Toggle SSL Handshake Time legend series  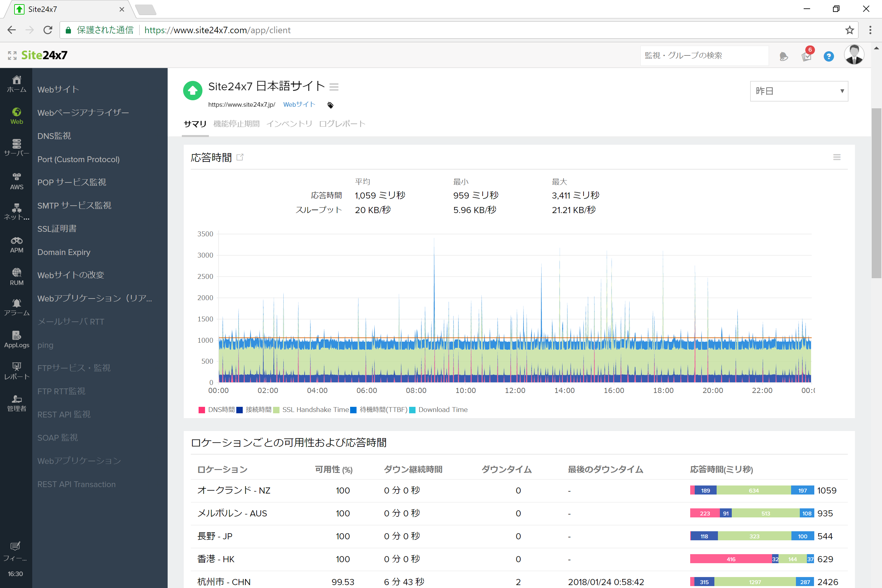pos(312,409)
